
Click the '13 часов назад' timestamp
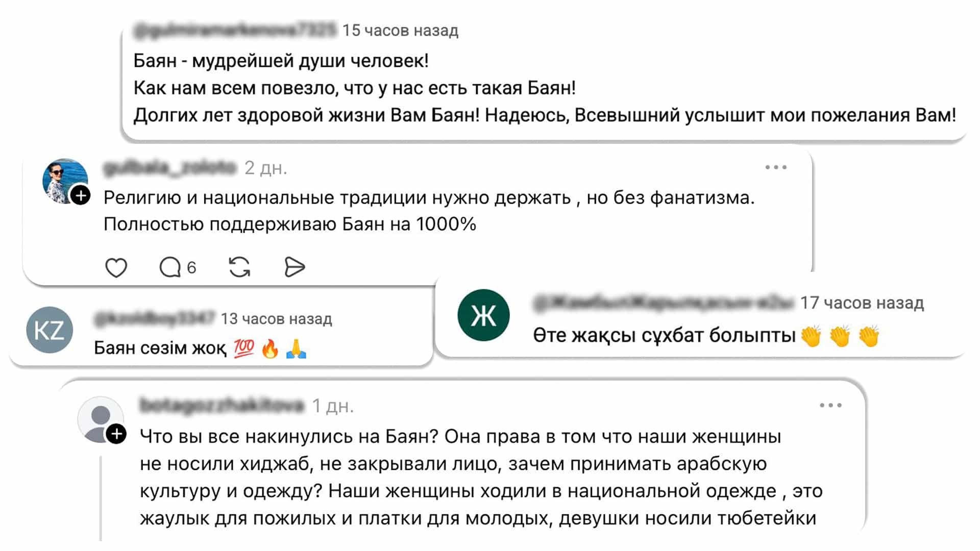point(276,319)
